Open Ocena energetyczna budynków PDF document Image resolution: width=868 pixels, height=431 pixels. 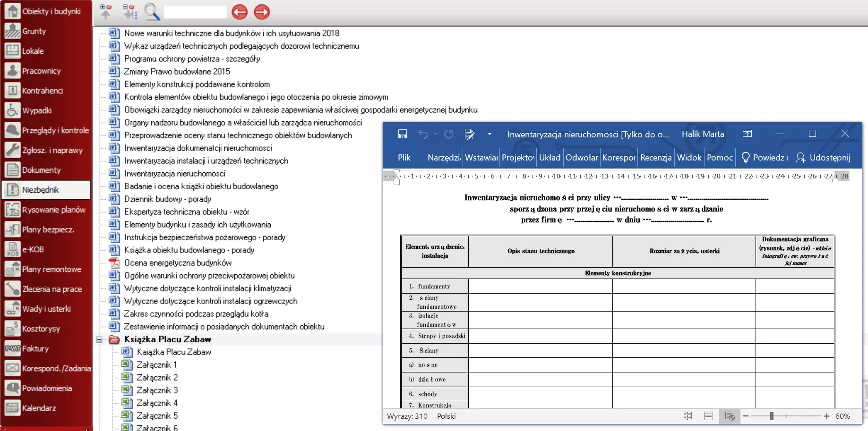point(178,263)
